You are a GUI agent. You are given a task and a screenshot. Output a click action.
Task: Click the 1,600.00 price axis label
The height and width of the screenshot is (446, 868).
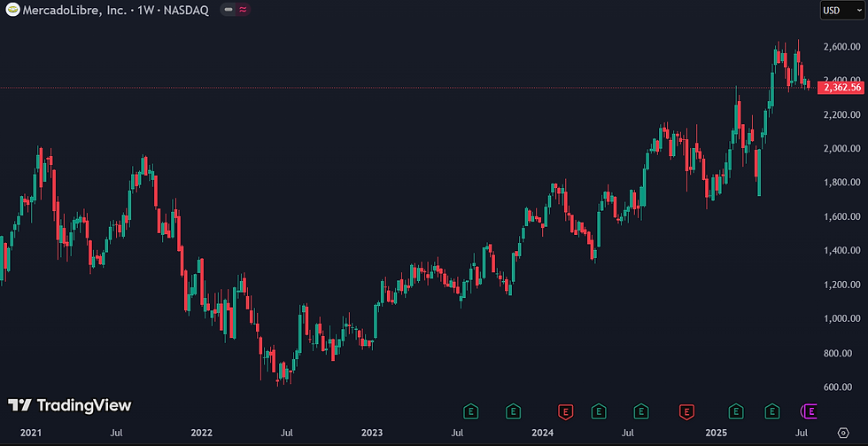(842, 216)
